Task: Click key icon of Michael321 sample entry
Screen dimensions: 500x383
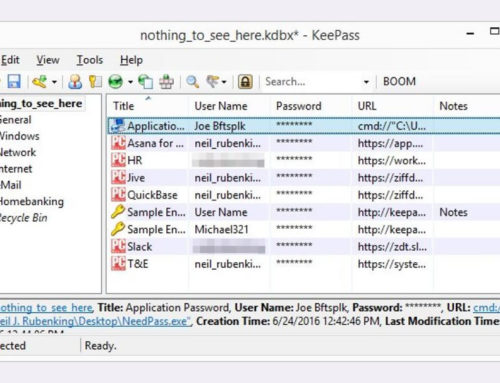Action: tap(118, 229)
